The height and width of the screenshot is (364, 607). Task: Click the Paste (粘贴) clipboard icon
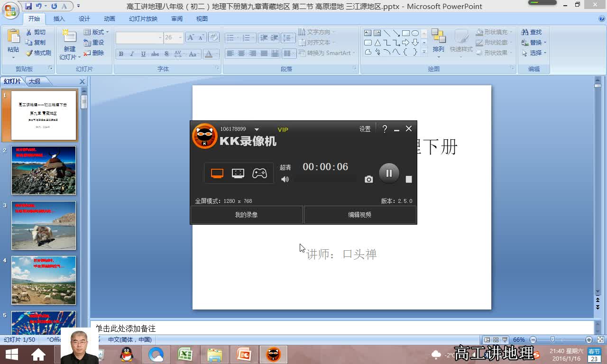click(13, 37)
